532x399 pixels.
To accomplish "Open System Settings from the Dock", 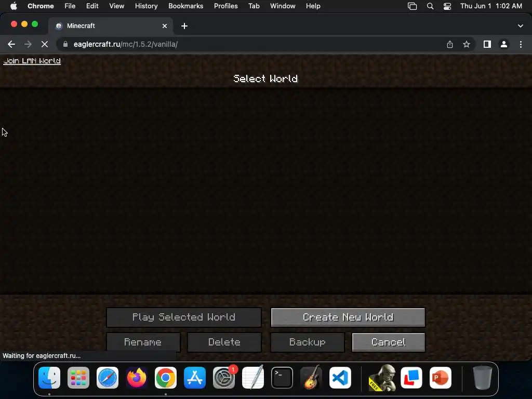I will click(224, 378).
